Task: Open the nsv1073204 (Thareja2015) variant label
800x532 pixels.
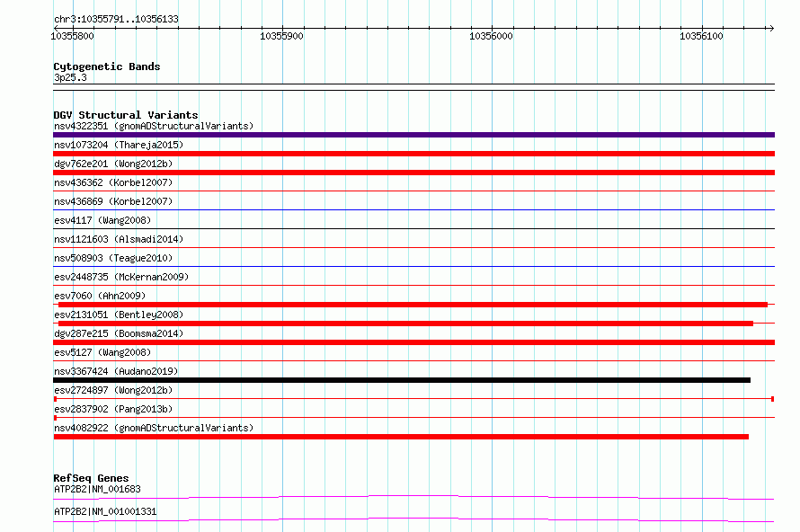Action: click(119, 145)
